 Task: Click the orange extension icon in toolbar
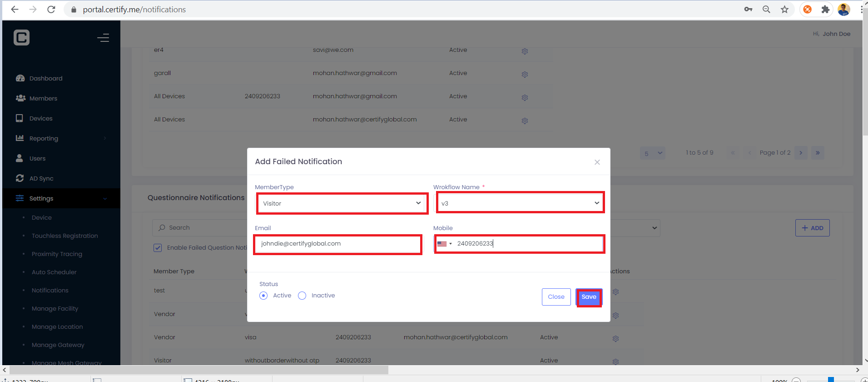(808, 10)
